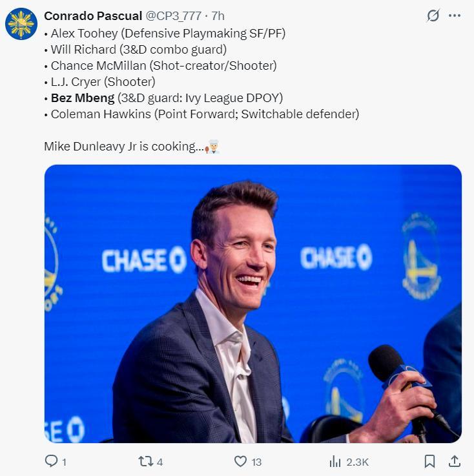Screen dimensions: 474x476
Task: Open the three-dot More options menu
Action: point(455,16)
